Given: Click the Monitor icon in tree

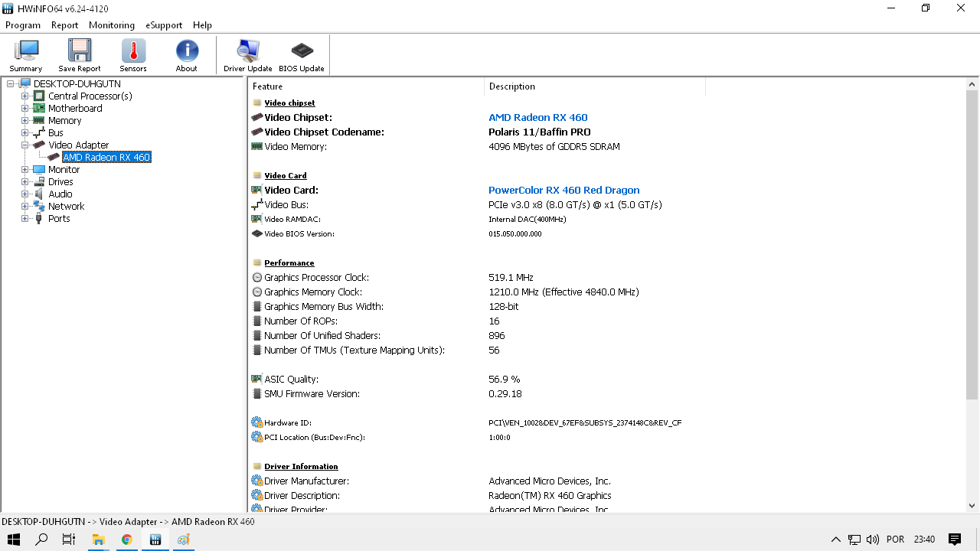Looking at the screenshot, I should [x=39, y=170].
